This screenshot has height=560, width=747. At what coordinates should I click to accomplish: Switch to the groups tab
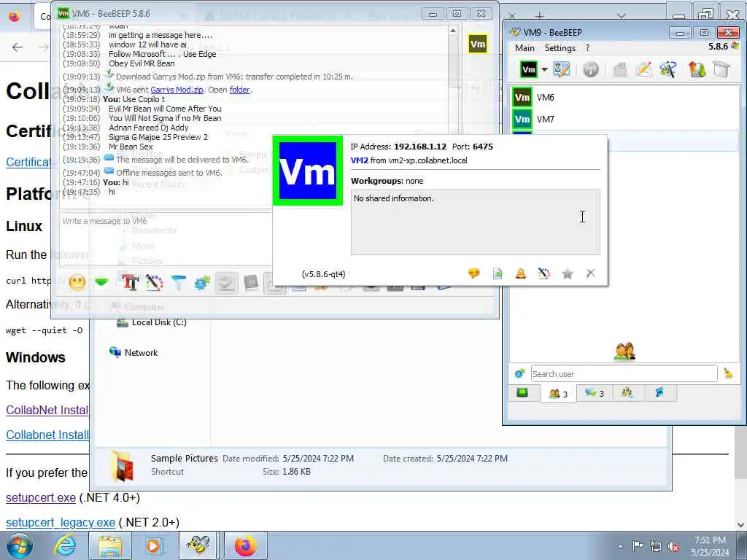627,393
